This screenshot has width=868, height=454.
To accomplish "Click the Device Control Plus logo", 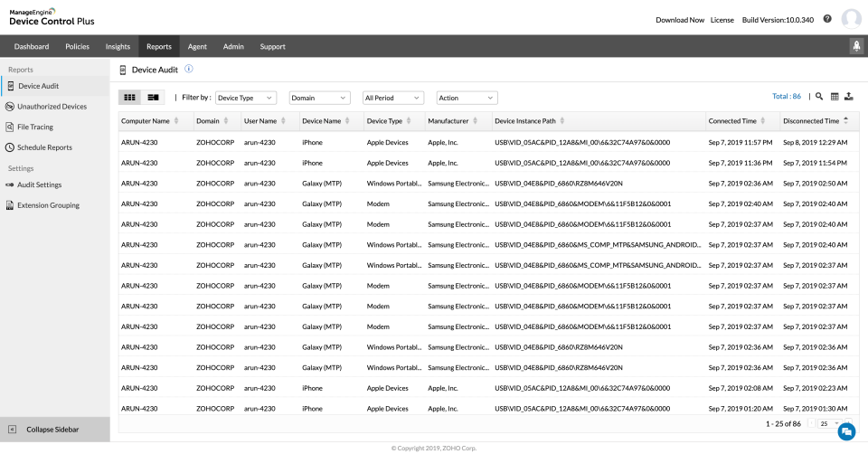I will click(52, 17).
